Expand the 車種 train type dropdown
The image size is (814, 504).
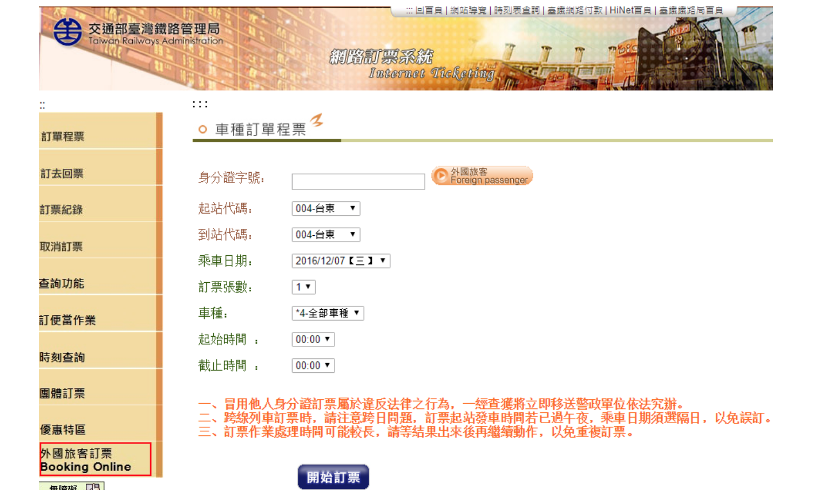328,314
